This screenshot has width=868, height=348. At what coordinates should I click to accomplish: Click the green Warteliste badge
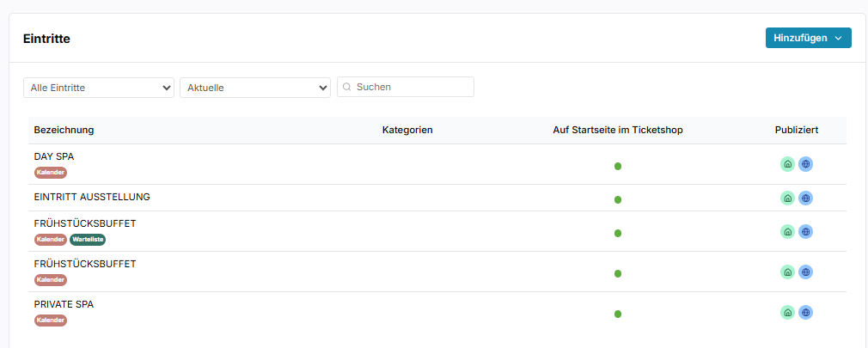(x=88, y=240)
